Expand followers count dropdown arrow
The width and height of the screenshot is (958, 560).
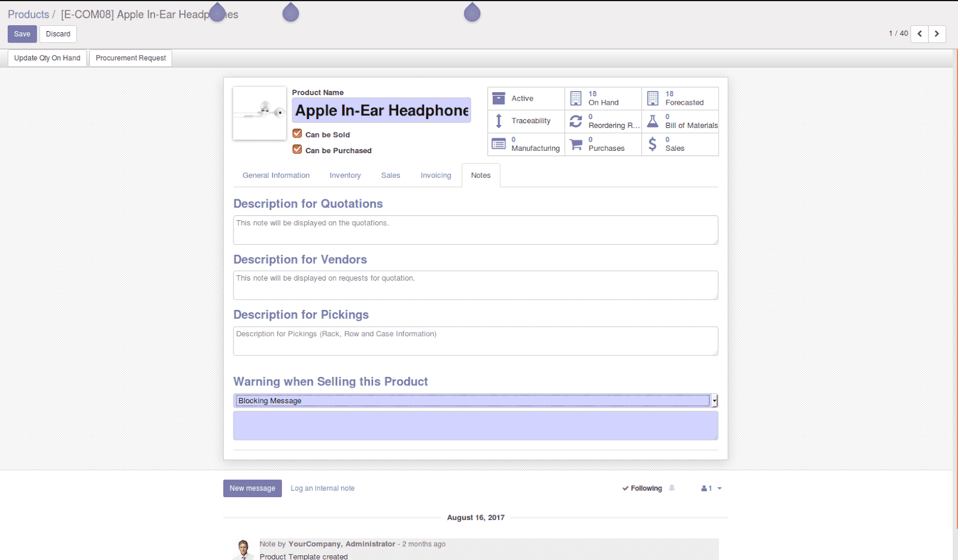coord(720,488)
